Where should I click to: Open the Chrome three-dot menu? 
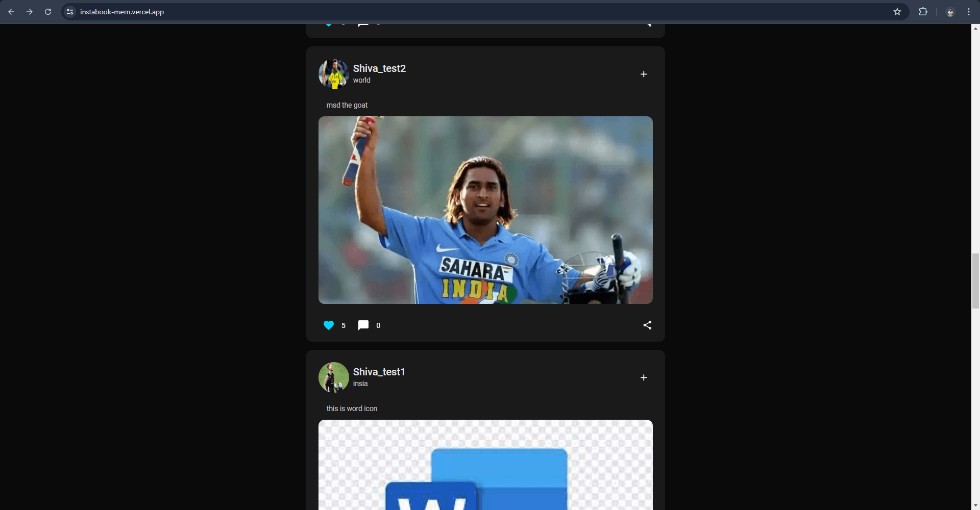[968, 11]
